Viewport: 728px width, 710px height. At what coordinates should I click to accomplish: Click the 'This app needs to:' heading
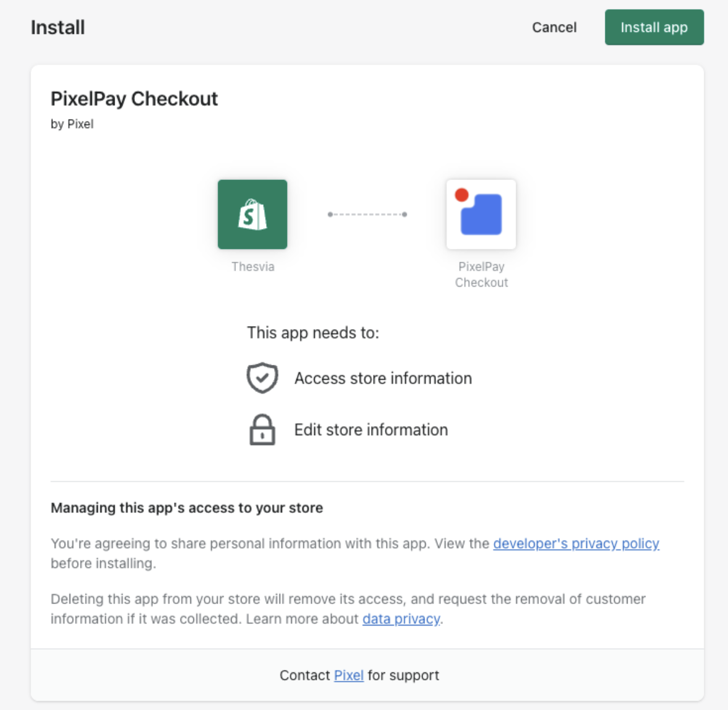point(313,333)
